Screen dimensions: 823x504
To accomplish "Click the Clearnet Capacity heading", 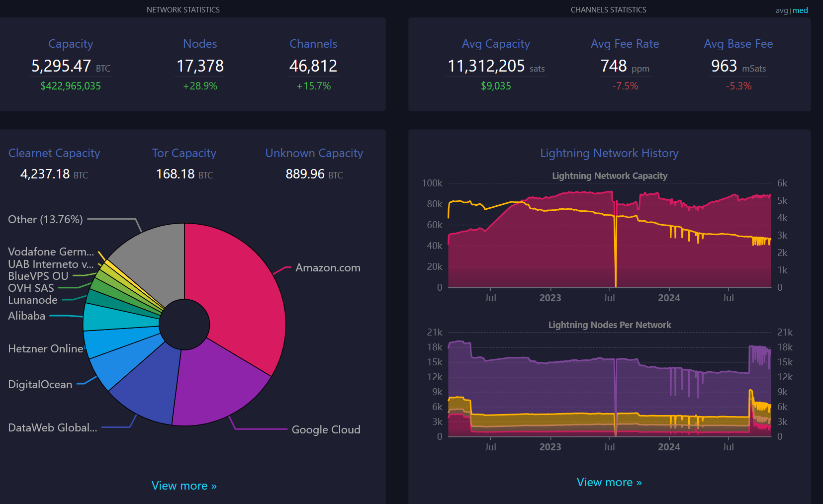I will (54, 153).
